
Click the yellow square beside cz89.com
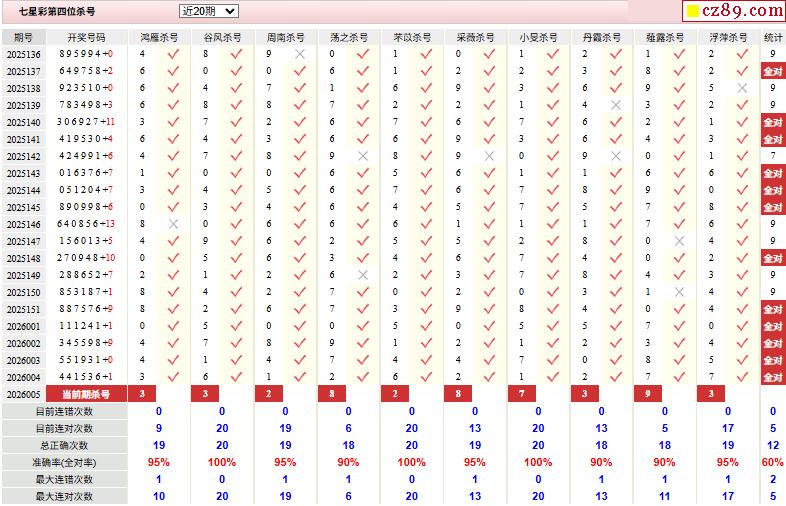tap(693, 11)
